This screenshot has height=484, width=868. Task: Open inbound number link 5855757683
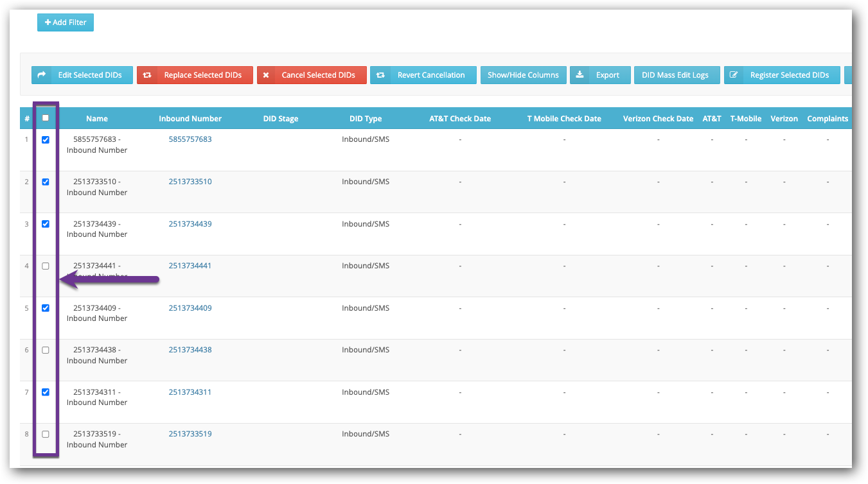[190, 139]
